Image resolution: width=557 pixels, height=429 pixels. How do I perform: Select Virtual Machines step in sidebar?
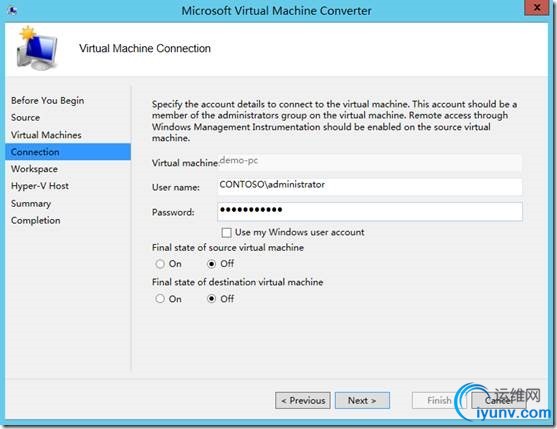point(46,135)
